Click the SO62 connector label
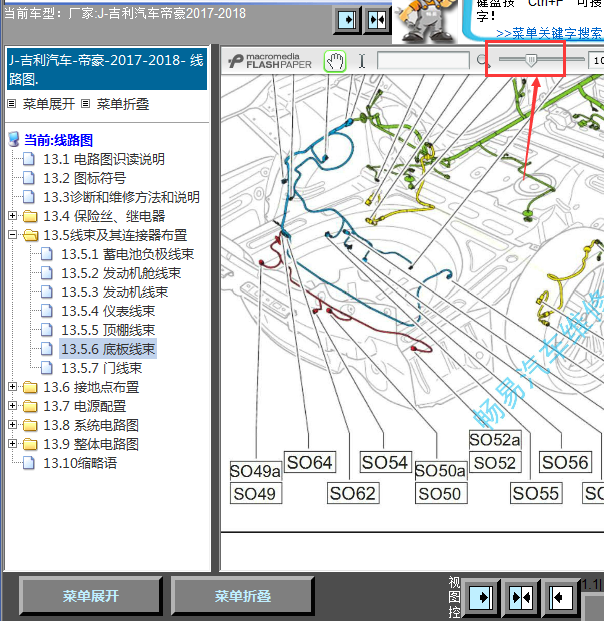 coord(353,493)
